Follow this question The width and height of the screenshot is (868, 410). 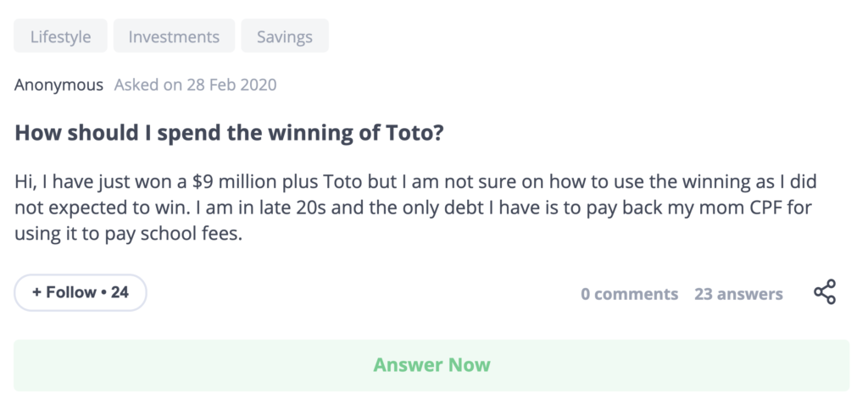81,292
